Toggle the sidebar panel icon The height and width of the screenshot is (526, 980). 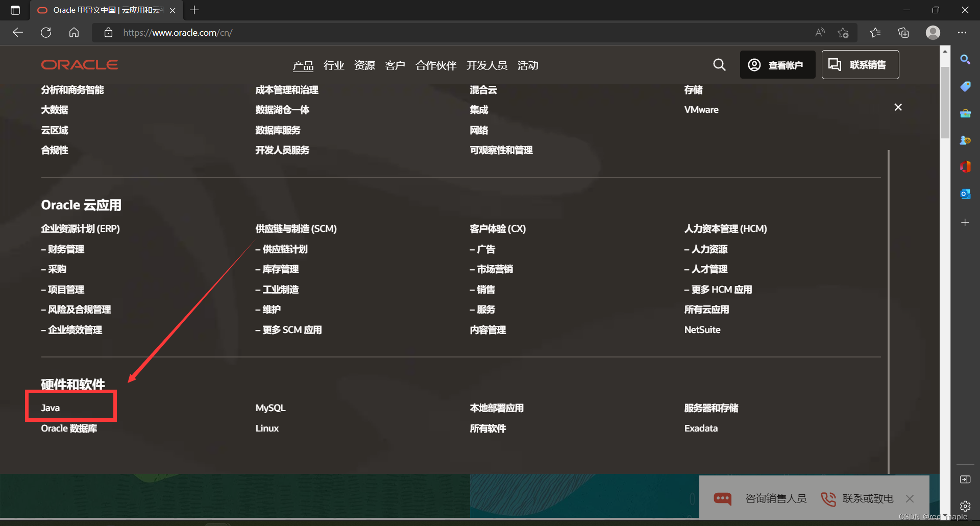click(x=965, y=479)
